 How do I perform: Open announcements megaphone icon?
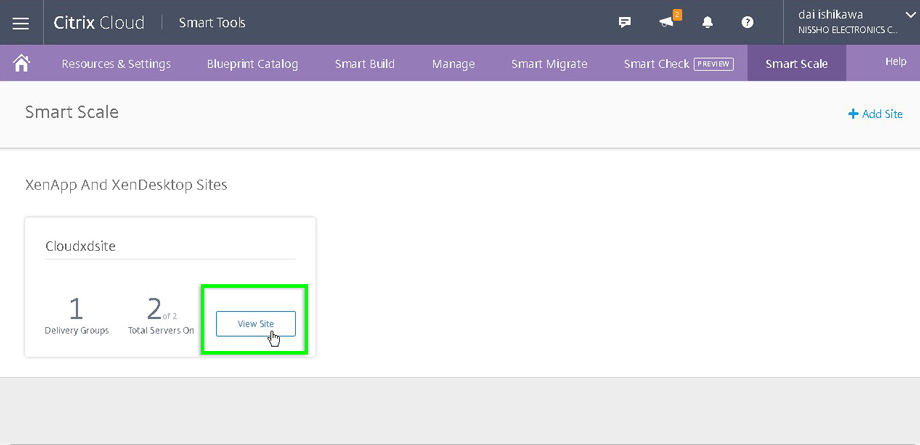(x=669, y=21)
